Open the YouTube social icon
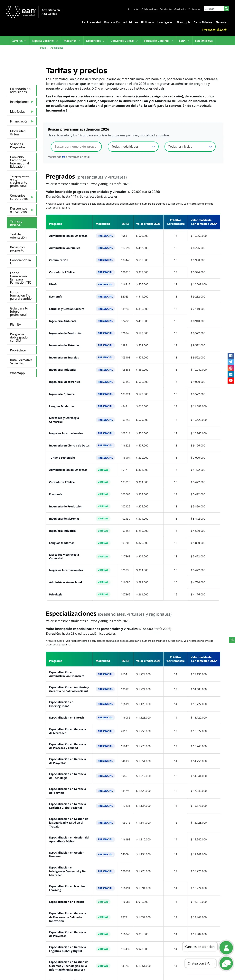 coord(231,380)
